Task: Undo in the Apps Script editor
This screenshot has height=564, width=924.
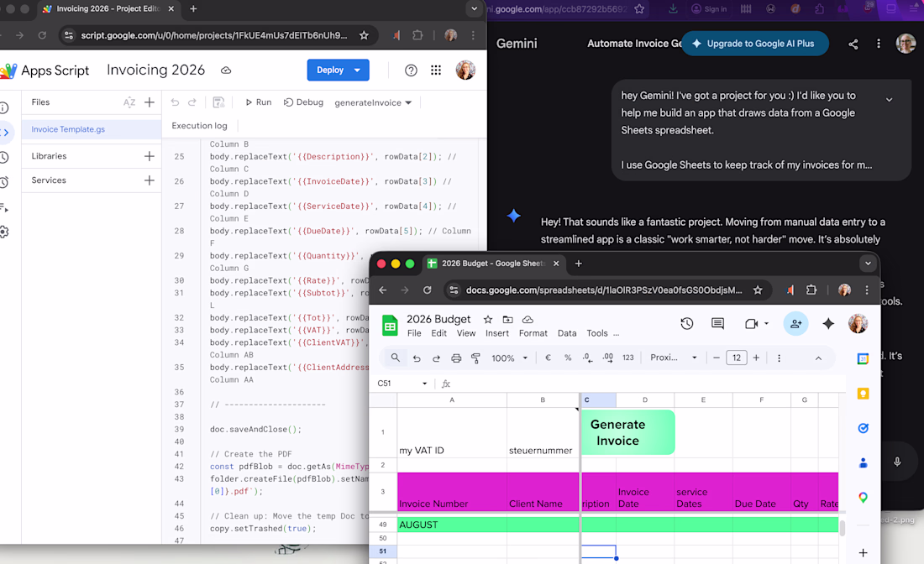Action: (x=175, y=102)
